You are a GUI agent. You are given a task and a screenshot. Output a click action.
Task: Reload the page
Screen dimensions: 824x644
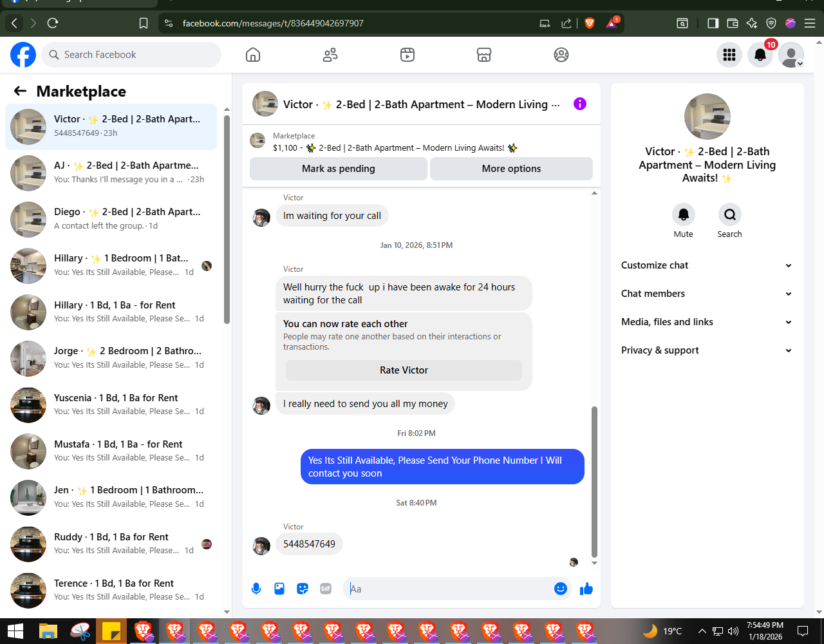pyautogui.click(x=53, y=23)
